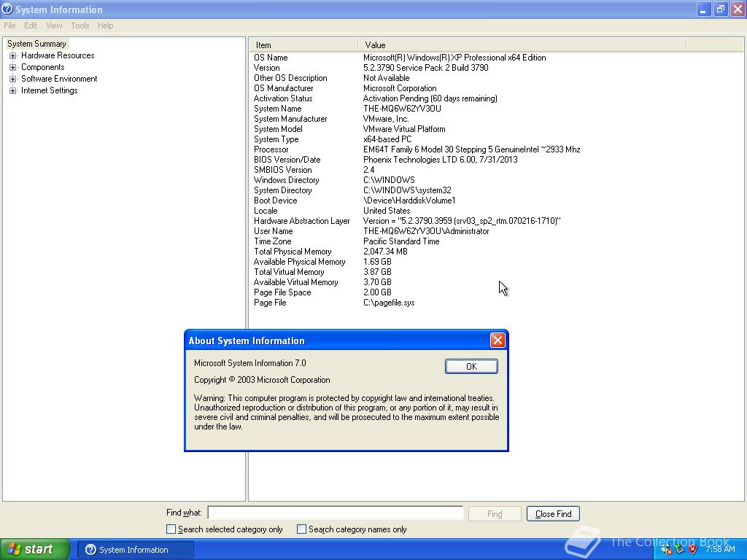Viewport: 747px width, 560px height.
Task: Click the tray icon left of the network icon
Action: click(667, 550)
